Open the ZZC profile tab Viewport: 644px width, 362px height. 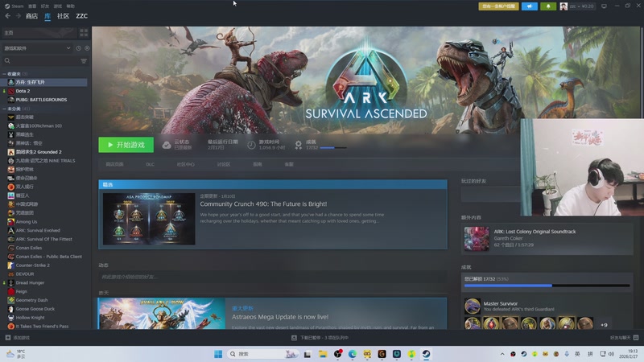tap(82, 16)
